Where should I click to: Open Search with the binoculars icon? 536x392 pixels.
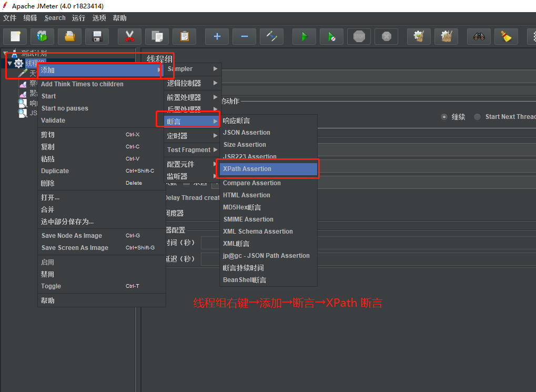point(479,36)
